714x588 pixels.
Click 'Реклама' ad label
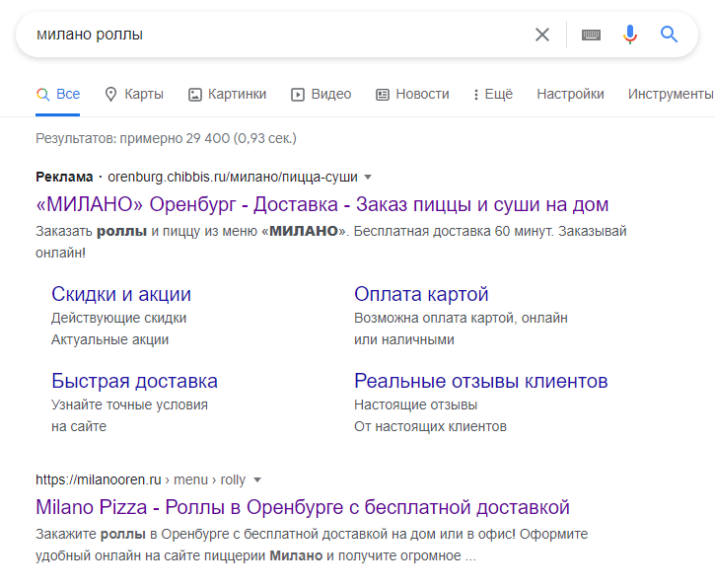(64, 178)
